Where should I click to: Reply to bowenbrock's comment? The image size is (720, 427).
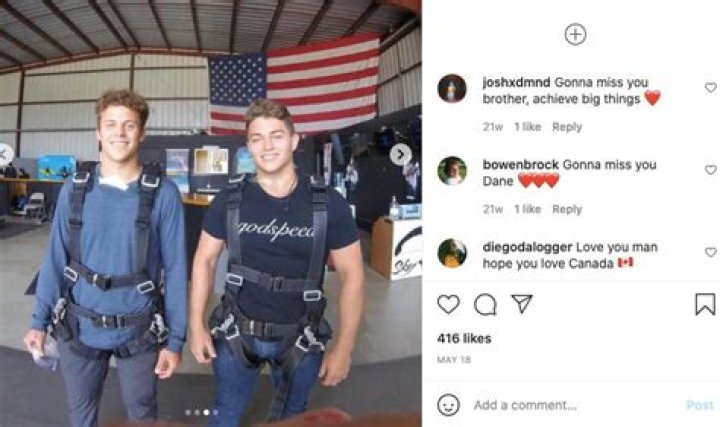[567, 209]
